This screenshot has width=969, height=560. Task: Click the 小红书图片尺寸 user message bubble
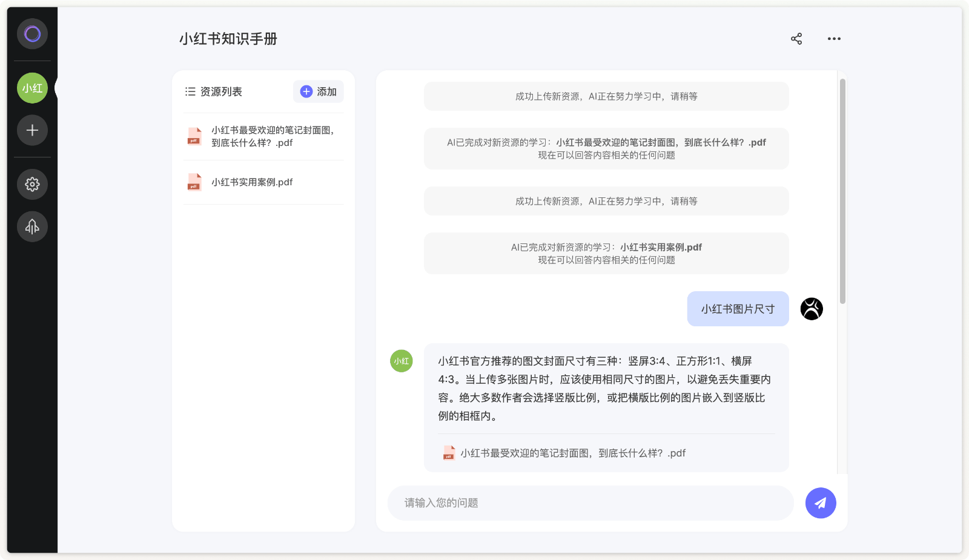click(738, 309)
